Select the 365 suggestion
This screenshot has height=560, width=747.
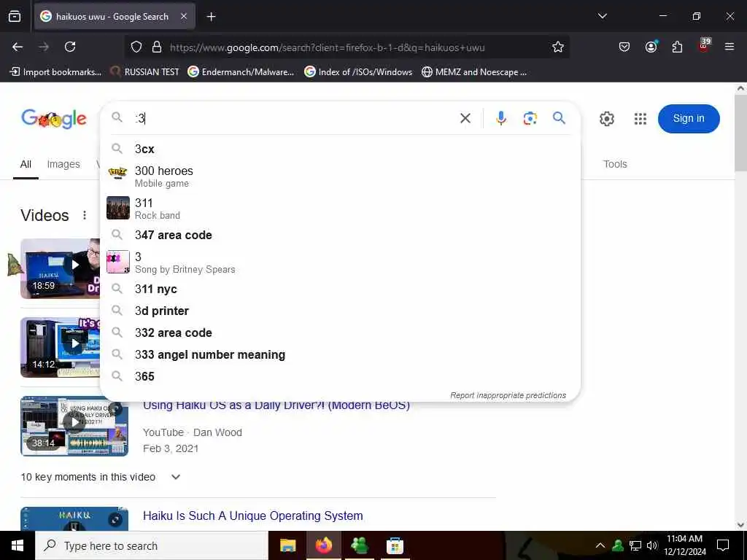340,377
